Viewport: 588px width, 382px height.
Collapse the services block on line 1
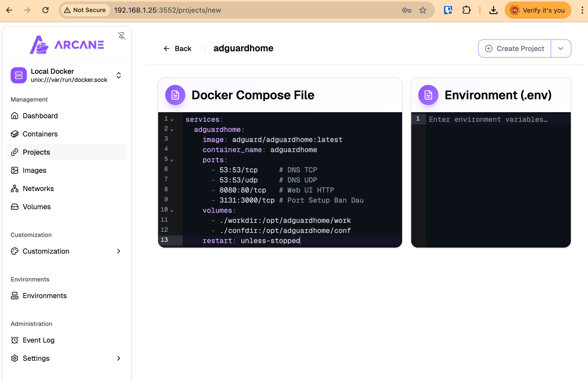[172, 120]
